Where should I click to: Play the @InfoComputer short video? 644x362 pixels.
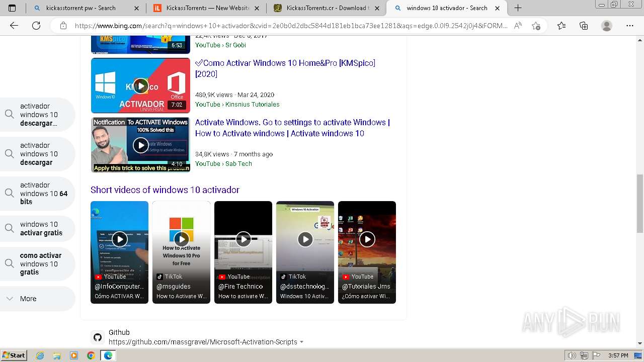(119, 252)
